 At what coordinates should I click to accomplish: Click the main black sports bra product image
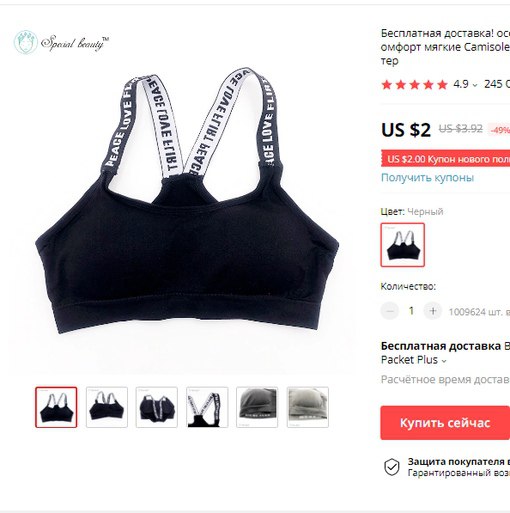[187, 201]
